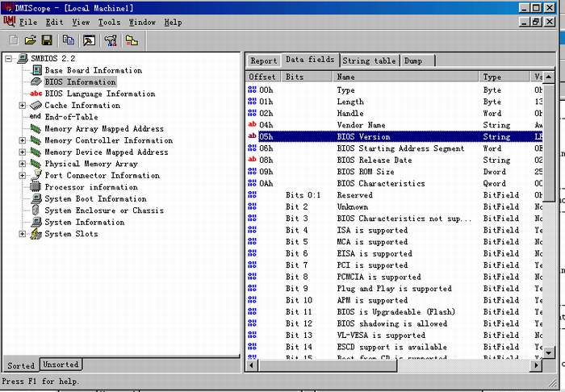
Task: Click the Physical Memory Array icon
Action: [36, 164]
